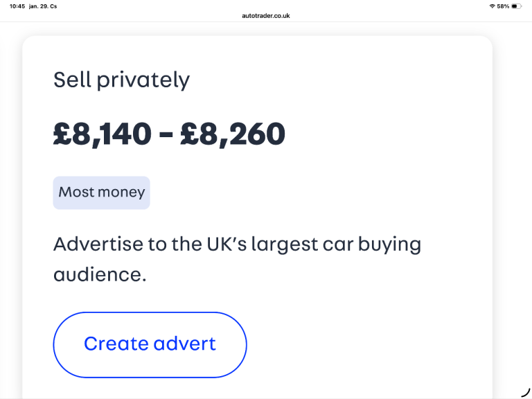Tap the Wi-Fi signal icon in status bar
The width and height of the screenshot is (532, 399).
pos(492,6)
